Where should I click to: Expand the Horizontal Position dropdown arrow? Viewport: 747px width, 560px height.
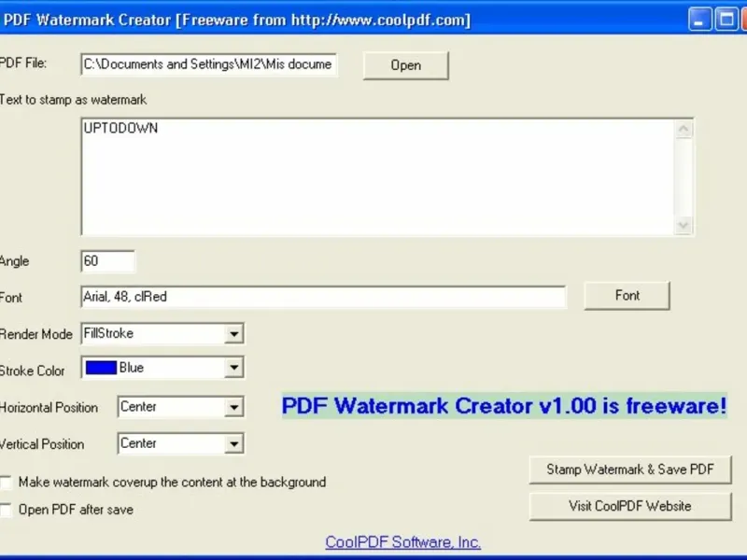point(233,407)
